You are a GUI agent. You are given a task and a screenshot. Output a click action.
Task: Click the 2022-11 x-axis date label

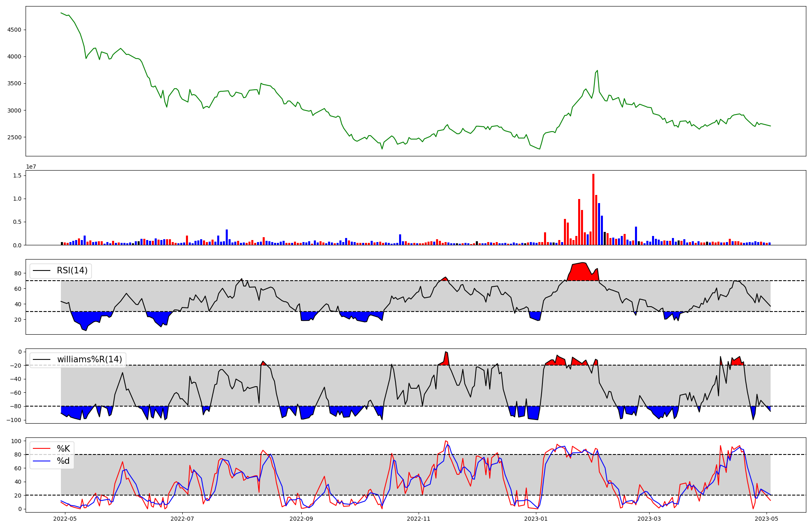pos(419,519)
